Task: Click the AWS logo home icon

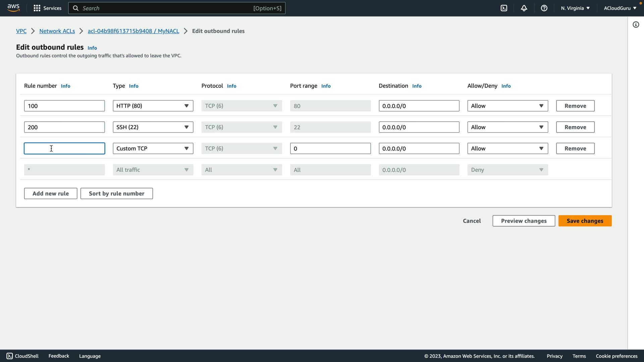Action: coord(13,8)
